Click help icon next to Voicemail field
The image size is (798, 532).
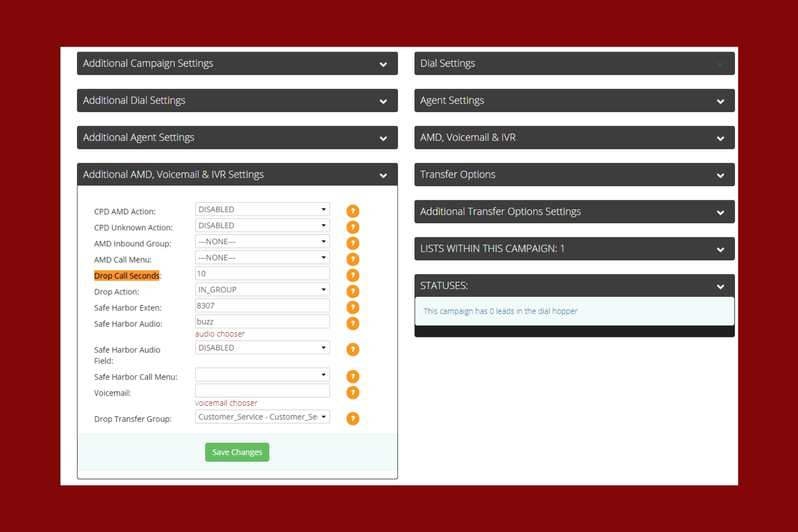coord(352,393)
